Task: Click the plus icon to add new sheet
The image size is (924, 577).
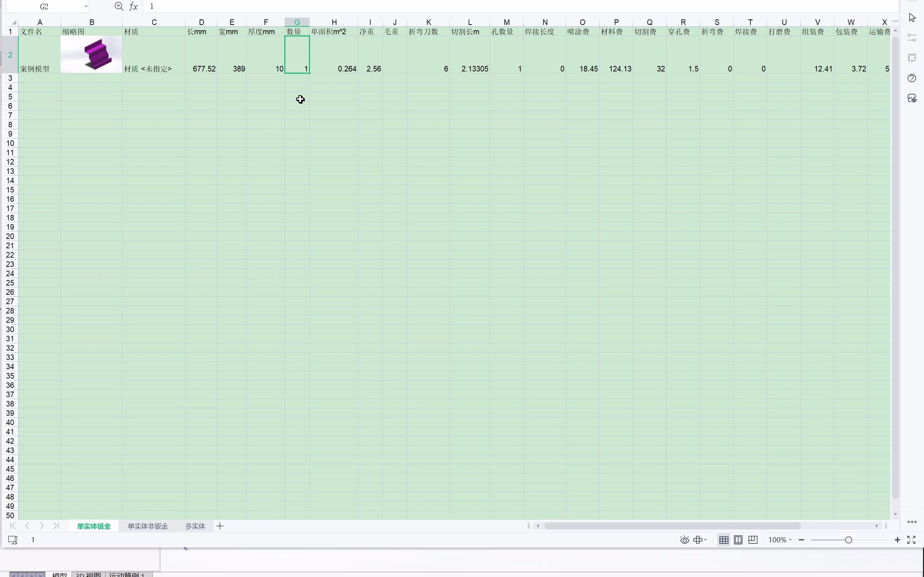Action: 220,526
